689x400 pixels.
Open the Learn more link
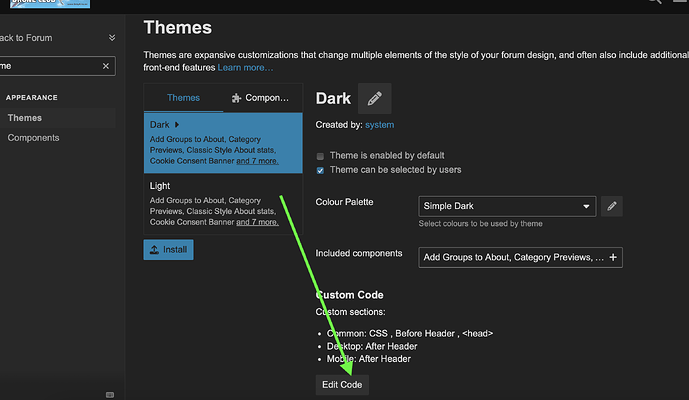tap(245, 68)
